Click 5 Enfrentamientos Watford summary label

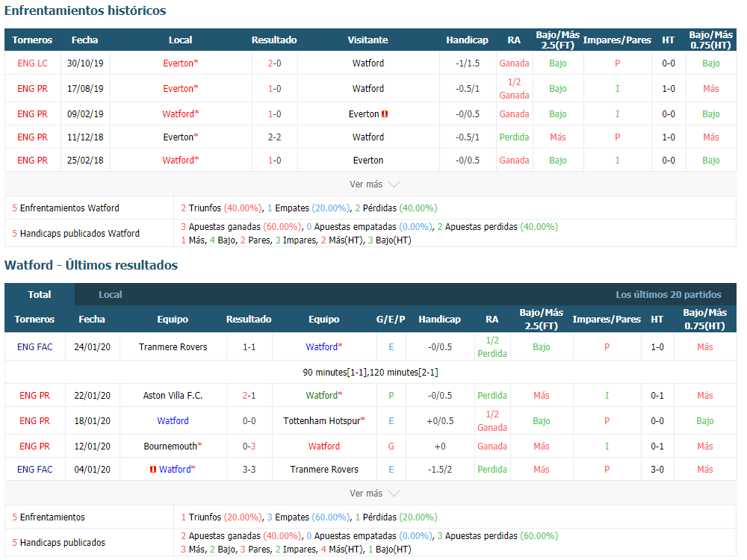[x=66, y=208]
